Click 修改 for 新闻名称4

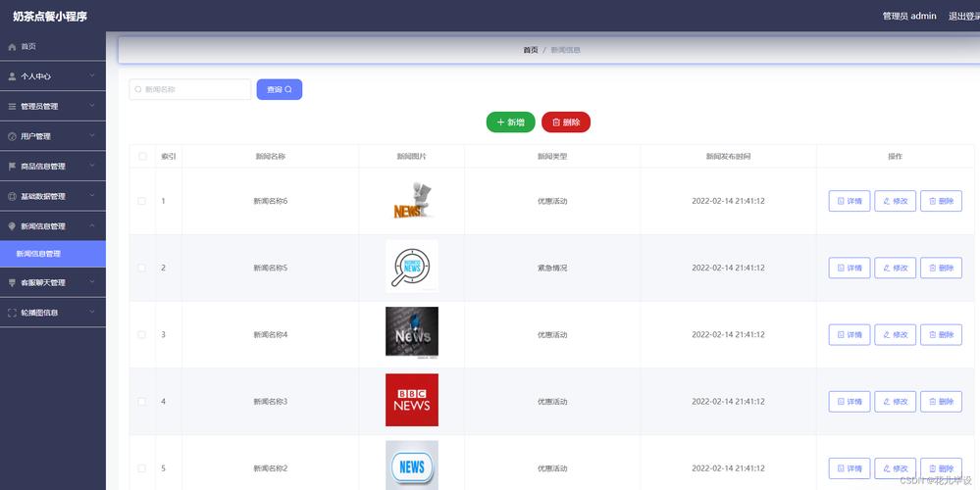tap(895, 334)
